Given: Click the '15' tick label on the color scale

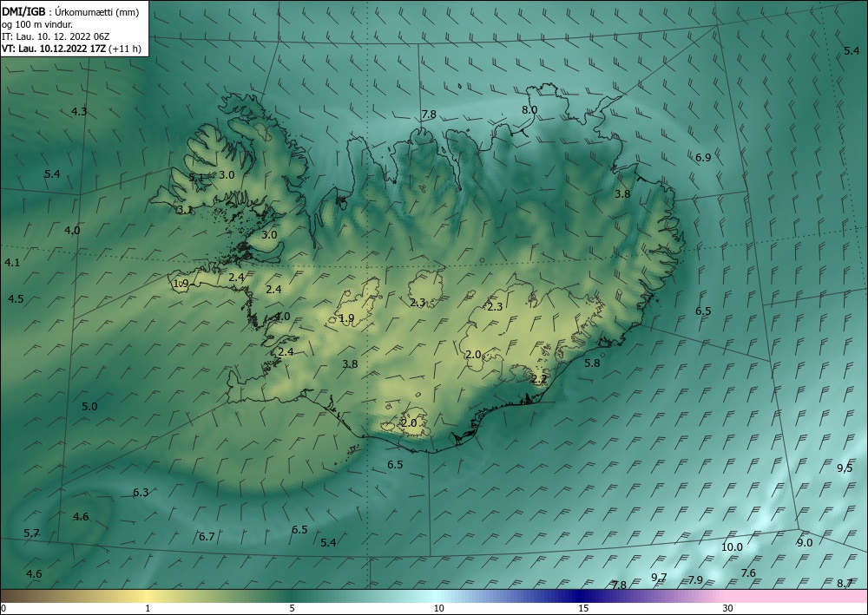Looking at the screenshot, I should point(583,608).
